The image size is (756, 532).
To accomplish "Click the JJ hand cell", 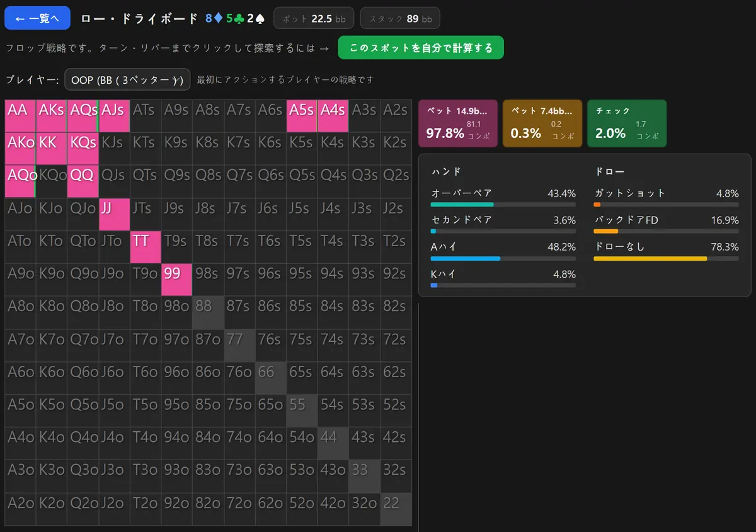I will click(x=114, y=214).
